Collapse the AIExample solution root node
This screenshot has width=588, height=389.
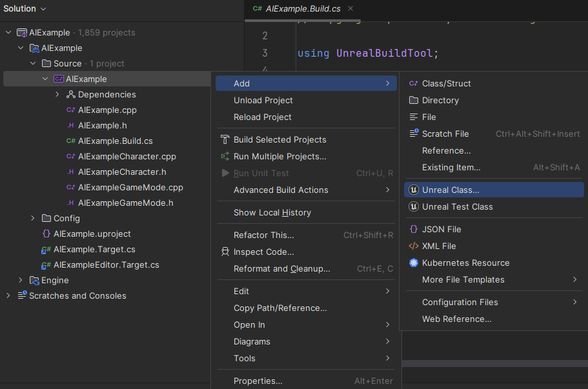(8, 33)
